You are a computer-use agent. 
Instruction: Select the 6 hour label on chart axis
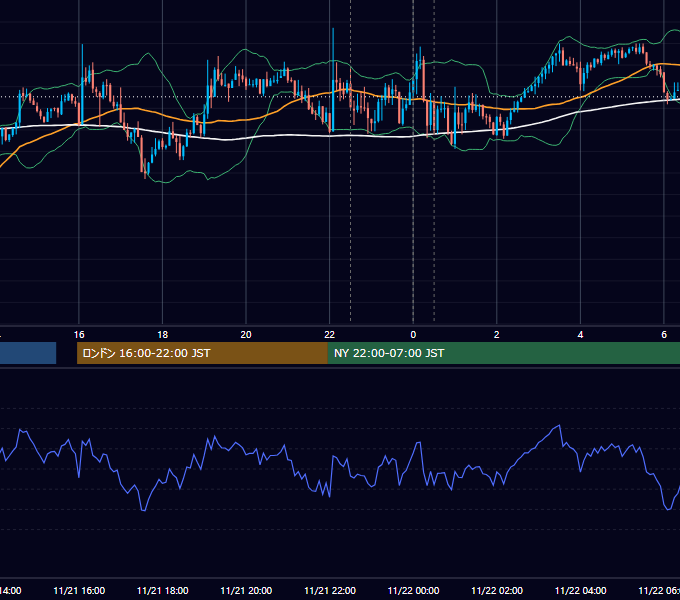pyautogui.click(x=664, y=335)
